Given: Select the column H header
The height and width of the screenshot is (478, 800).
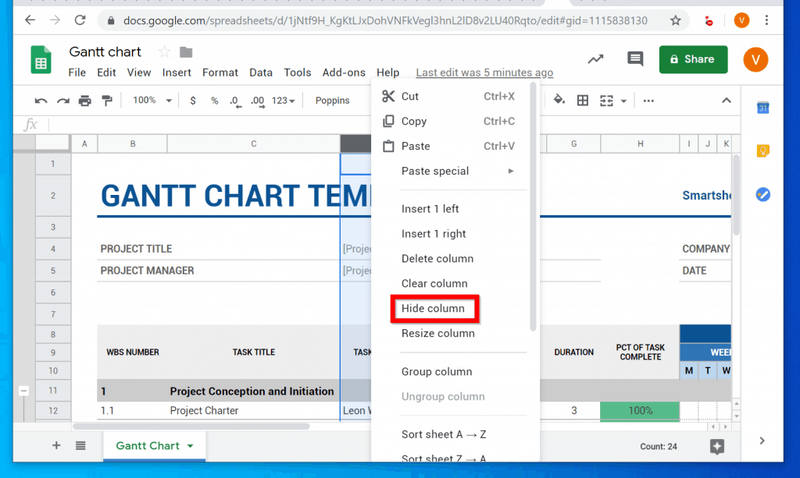Looking at the screenshot, I should [640, 144].
